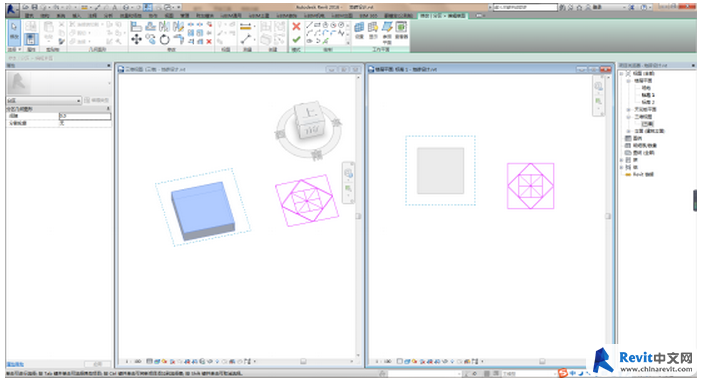
Task: Open the 标高 2 view in project browser
Action: [648, 102]
